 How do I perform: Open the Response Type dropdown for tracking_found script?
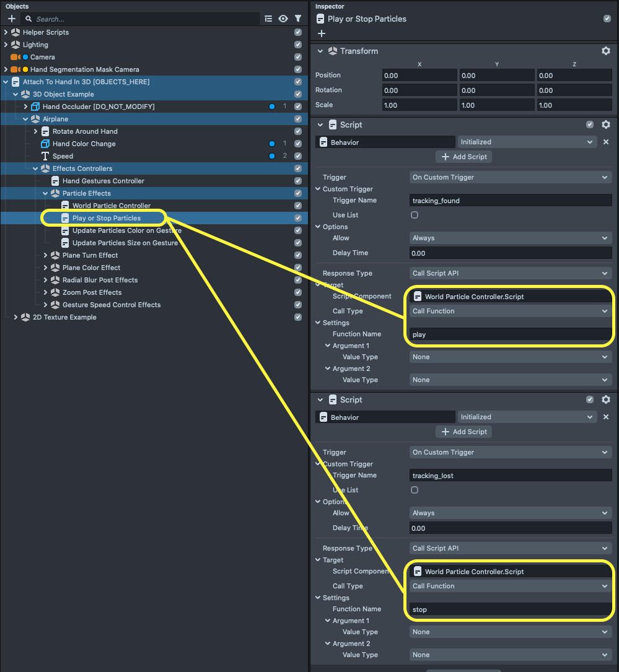510,273
